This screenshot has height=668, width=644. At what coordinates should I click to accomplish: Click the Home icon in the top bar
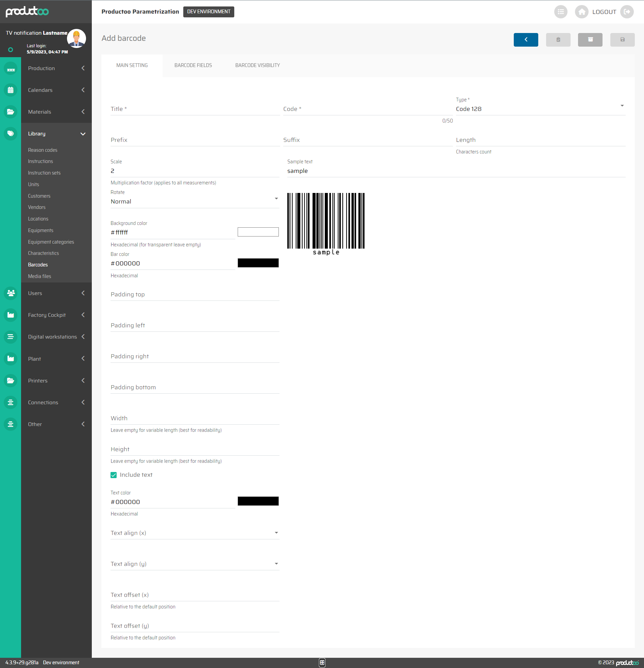coord(581,12)
